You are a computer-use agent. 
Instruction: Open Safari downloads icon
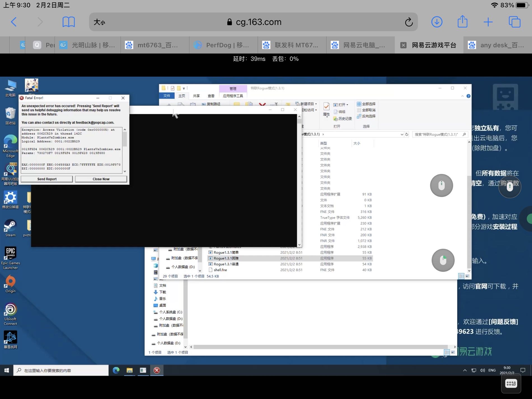(x=437, y=22)
